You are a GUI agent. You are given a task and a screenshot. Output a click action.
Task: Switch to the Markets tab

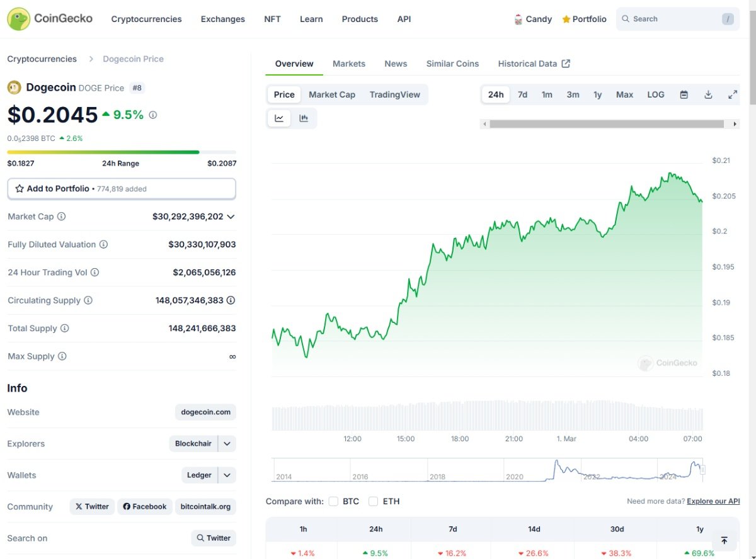coord(349,64)
